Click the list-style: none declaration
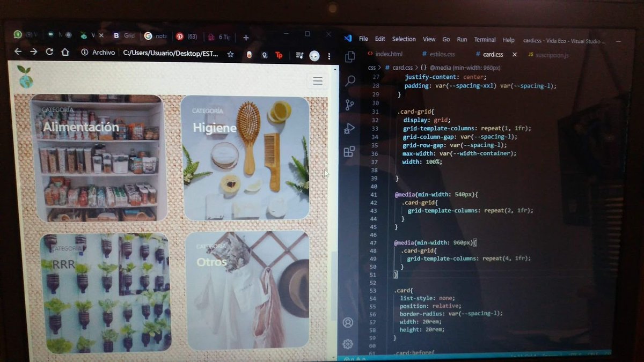The width and height of the screenshot is (644, 362). click(x=427, y=298)
